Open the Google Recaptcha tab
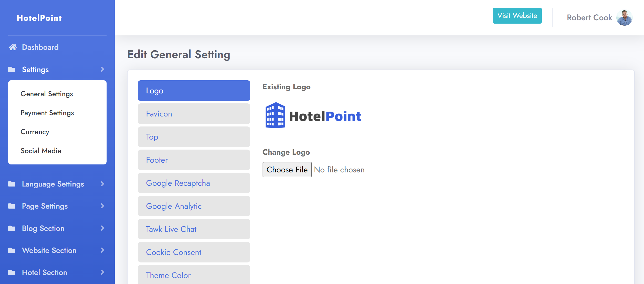 (194, 183)
